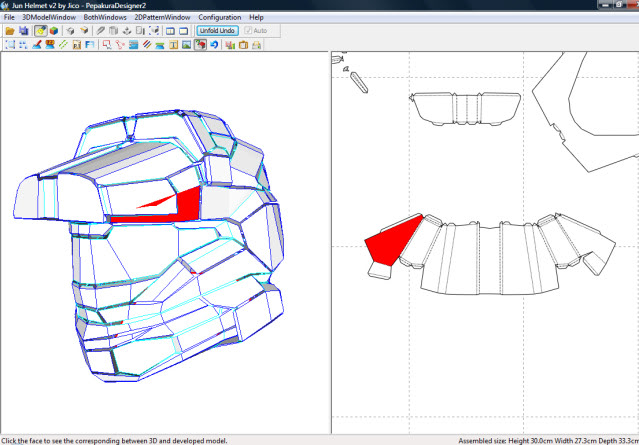Click the P1 page icon

77,44
